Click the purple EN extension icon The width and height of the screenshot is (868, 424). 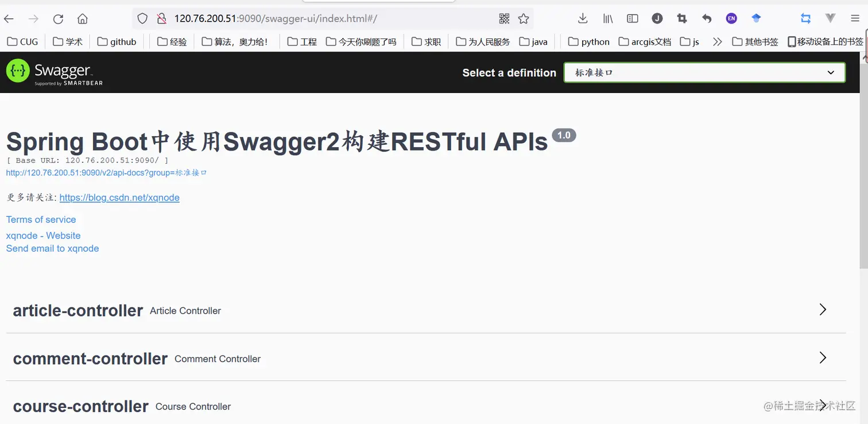click(731, 18)
